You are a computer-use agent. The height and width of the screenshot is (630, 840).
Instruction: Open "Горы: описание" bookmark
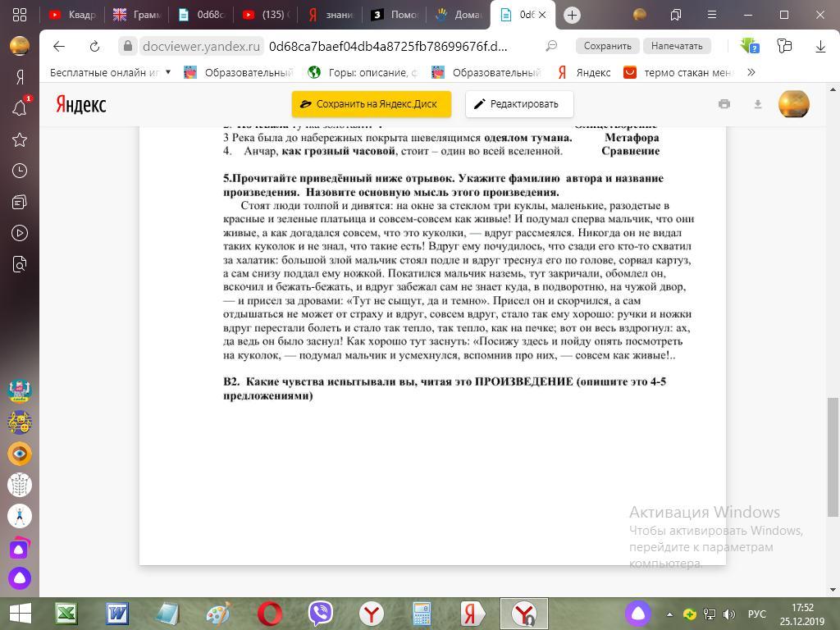tap(363, 72)
